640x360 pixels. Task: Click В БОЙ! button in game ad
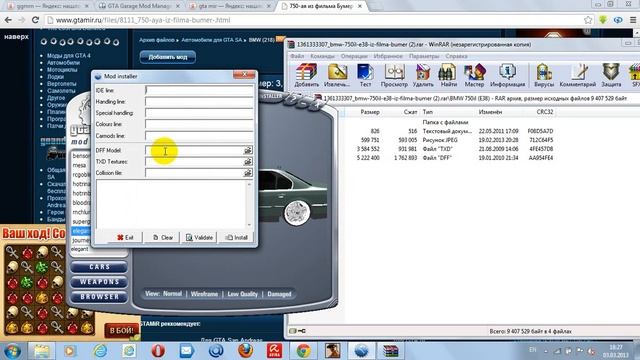click(x=121, y=330)
